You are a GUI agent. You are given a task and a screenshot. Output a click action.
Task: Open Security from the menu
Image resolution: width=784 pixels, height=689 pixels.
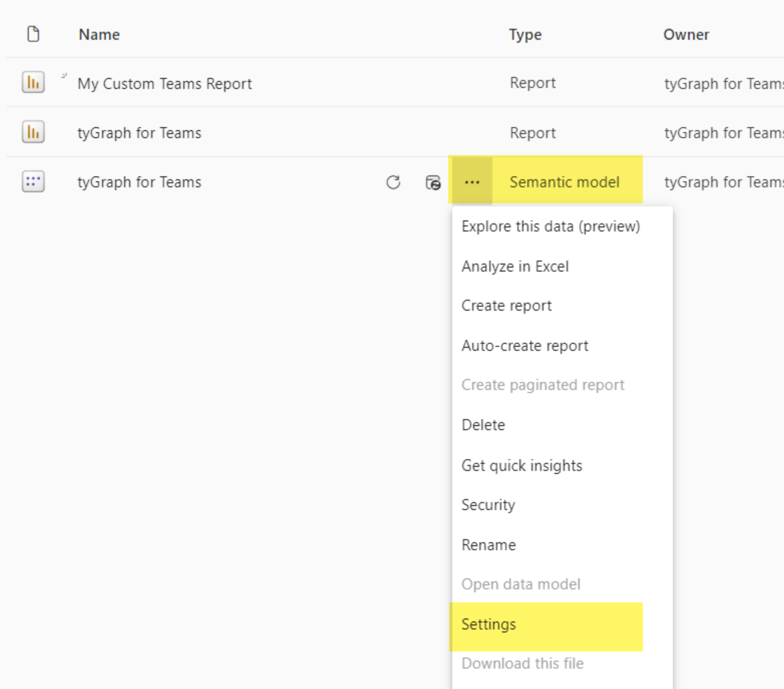pyautogui.click(x=488, y=505)
